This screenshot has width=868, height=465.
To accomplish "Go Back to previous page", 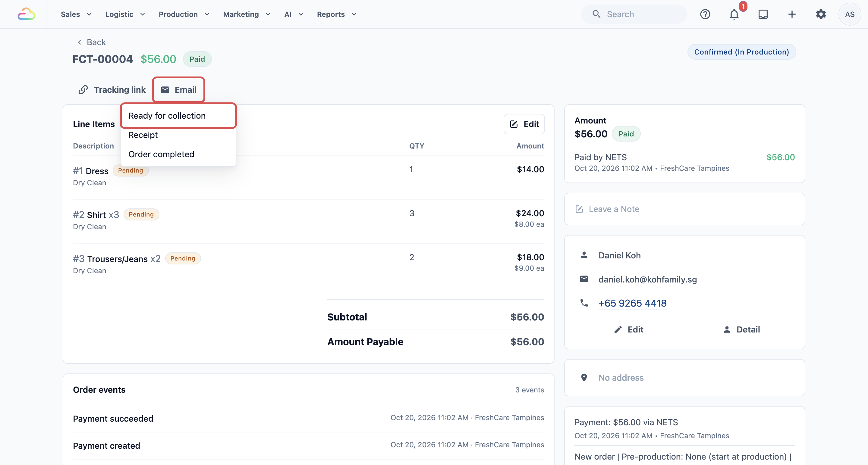I will (x=91, y=42).
